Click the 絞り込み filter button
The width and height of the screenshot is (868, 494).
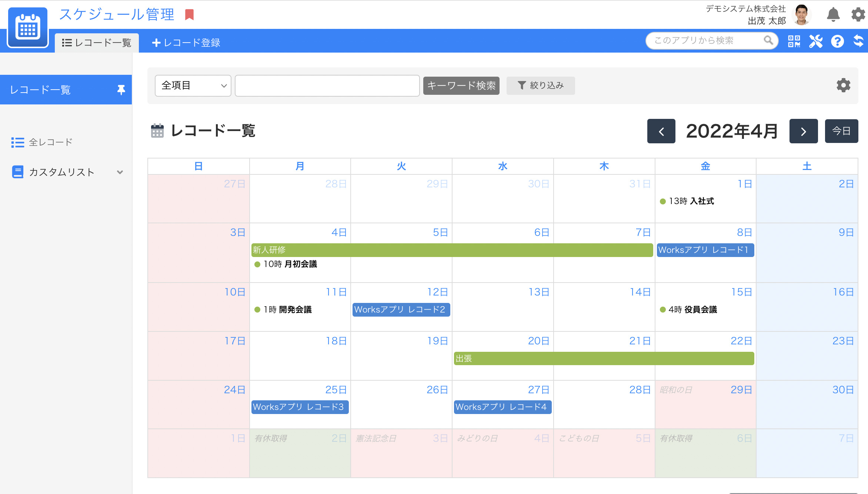(540, 86)
